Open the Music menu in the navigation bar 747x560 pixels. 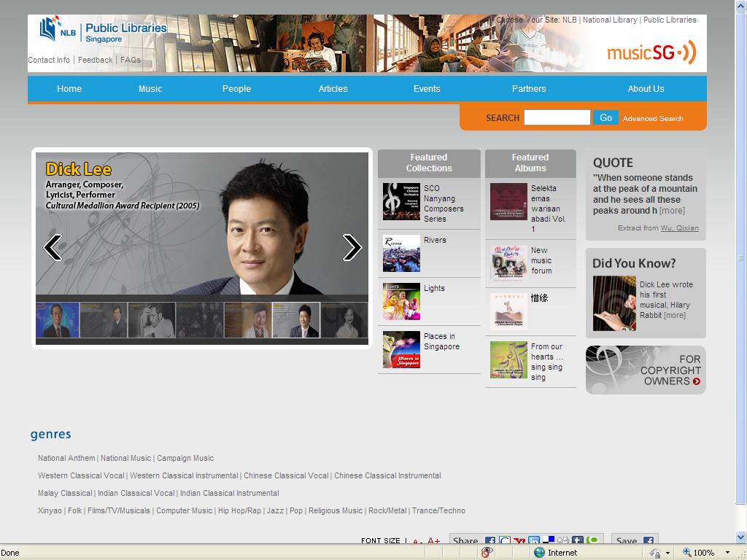[x=150, y=89]
